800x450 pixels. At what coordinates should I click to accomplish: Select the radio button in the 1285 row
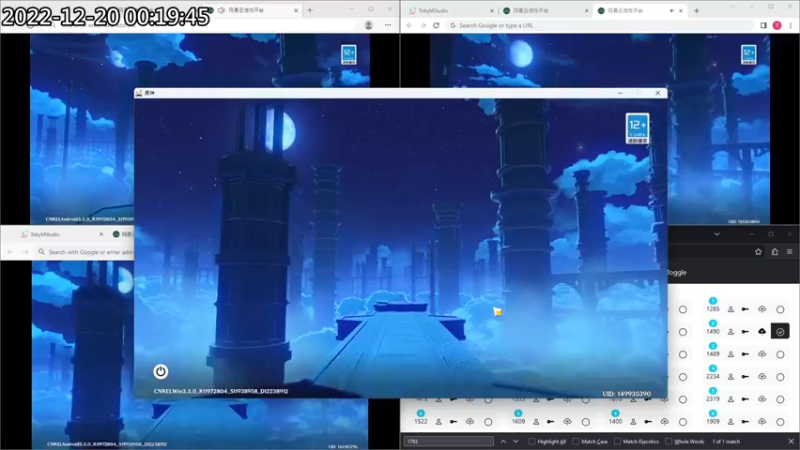pyautogui.click(x=780, y=309)
